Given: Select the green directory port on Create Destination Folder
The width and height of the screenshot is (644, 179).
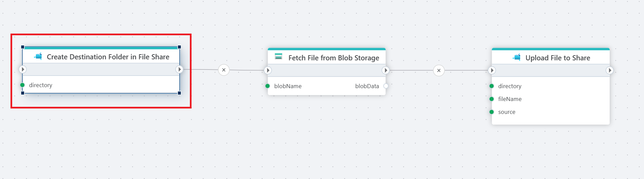Looking at the screenshot, I should [x=22, y=85].
